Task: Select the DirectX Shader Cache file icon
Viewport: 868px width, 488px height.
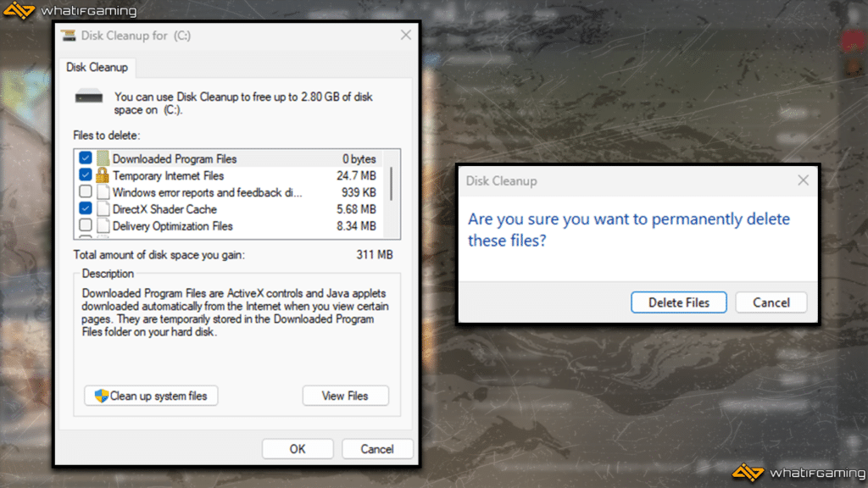Action: [103, 209]
